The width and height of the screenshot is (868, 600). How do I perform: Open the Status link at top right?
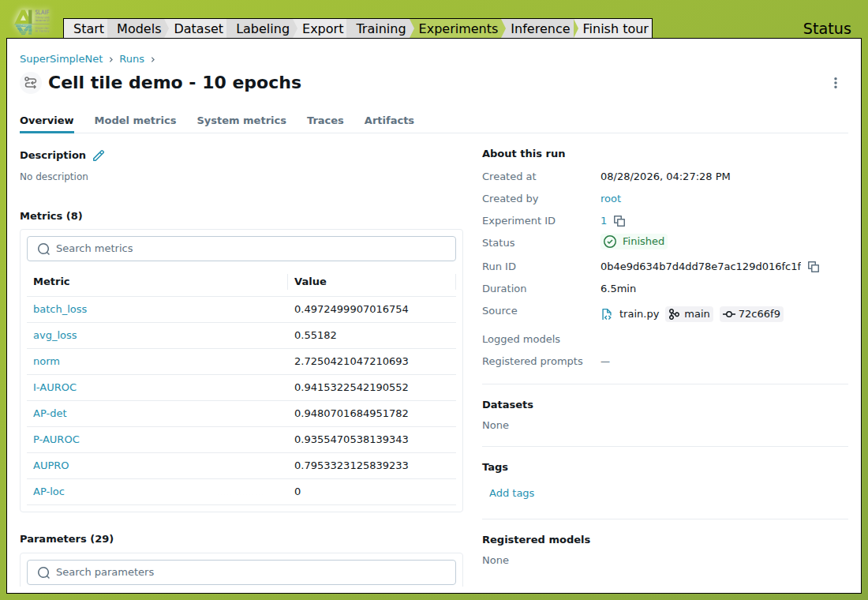(826, 28)
